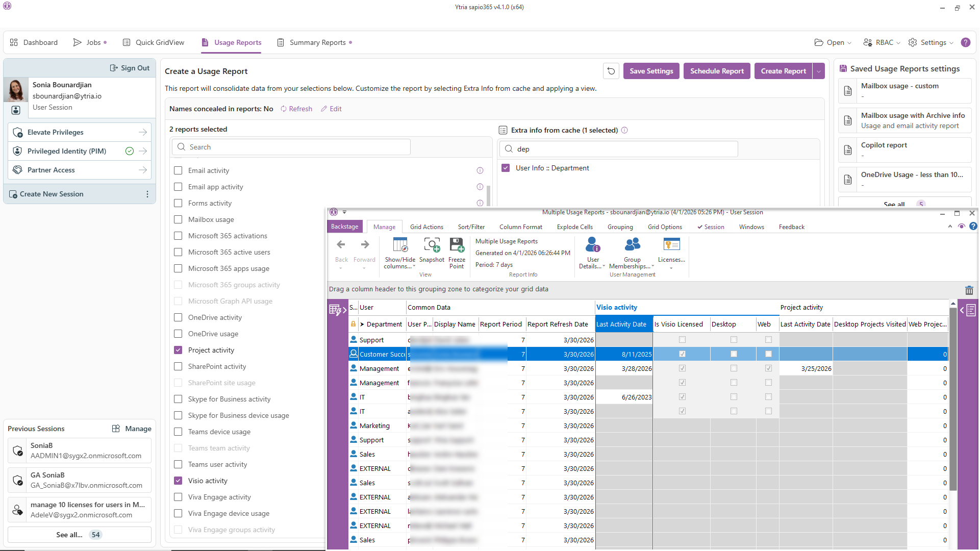The image size is (980, 551).
Task: Click info icon next to Email activity
Action: (480, 170)
